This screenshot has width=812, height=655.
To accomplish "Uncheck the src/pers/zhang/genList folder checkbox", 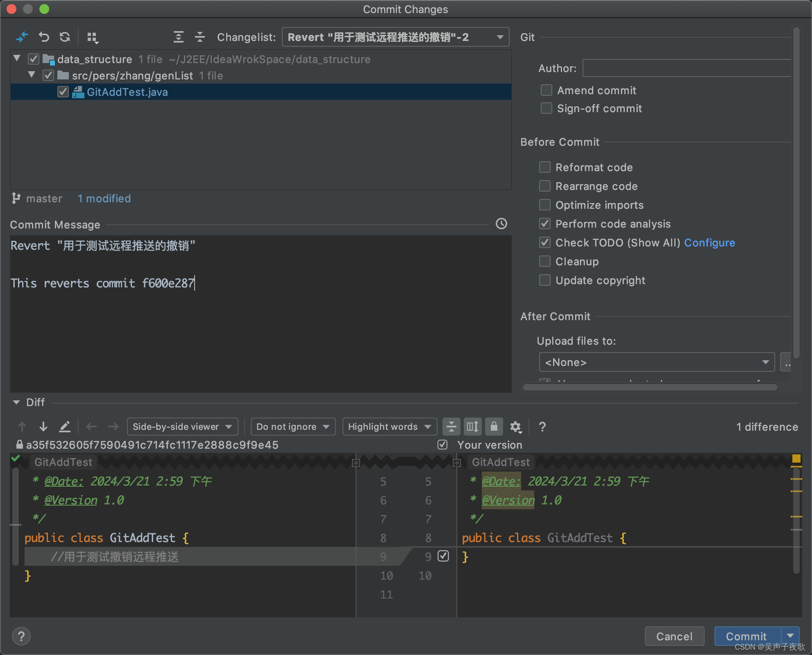I will click(x=48, y=75).
